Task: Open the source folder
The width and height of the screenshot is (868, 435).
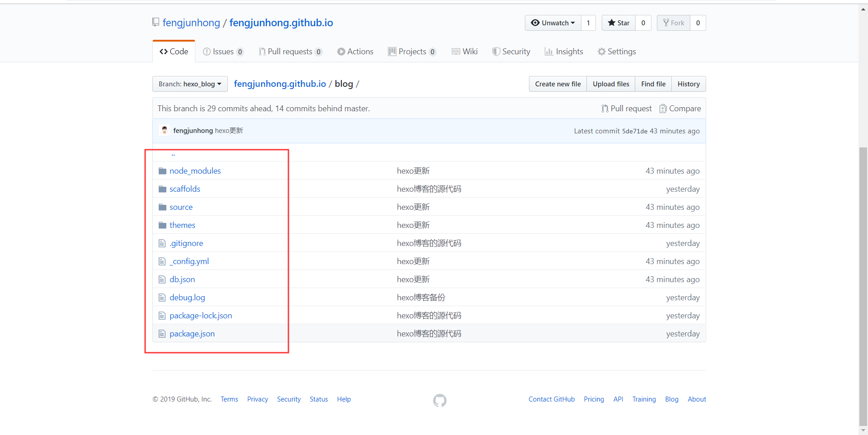Action: coord(181,207)
